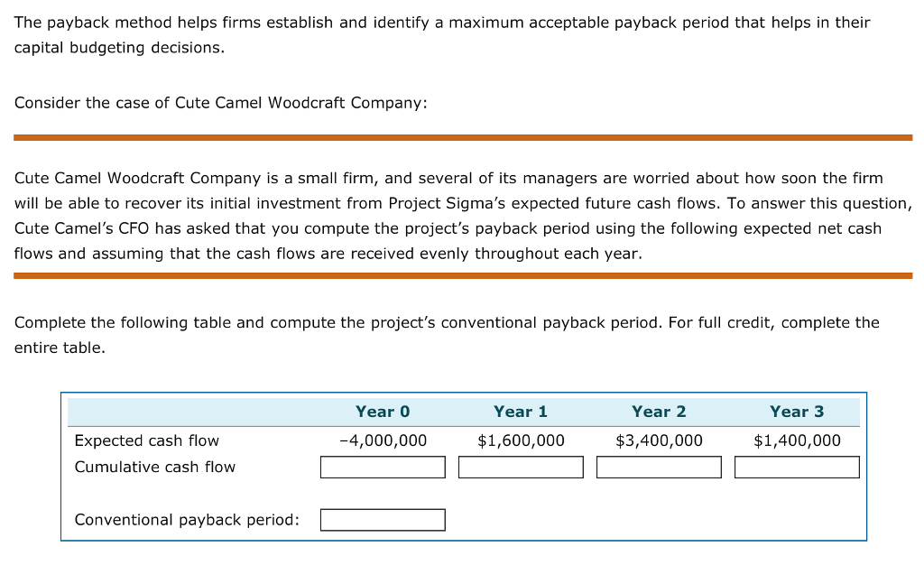The height and width of the screenshot is (584, 924).
Task: Click the Conventional payback period label
Action: (x=186, y=519)
